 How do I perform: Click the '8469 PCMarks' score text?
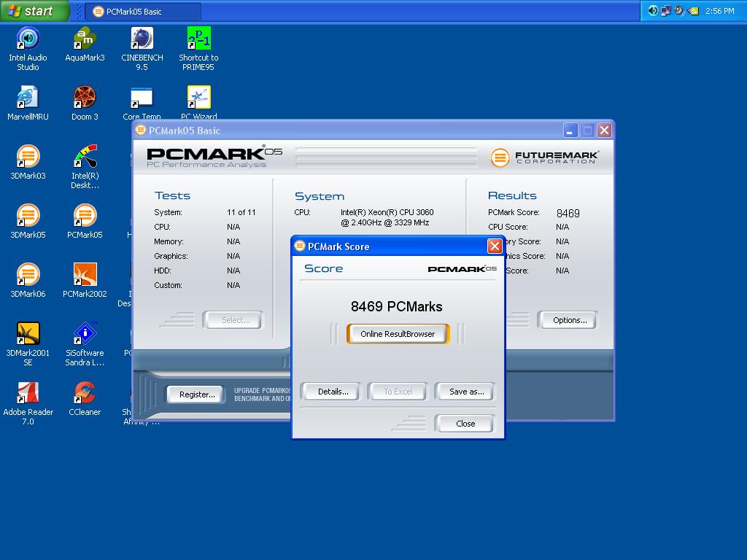pos(396,306)
